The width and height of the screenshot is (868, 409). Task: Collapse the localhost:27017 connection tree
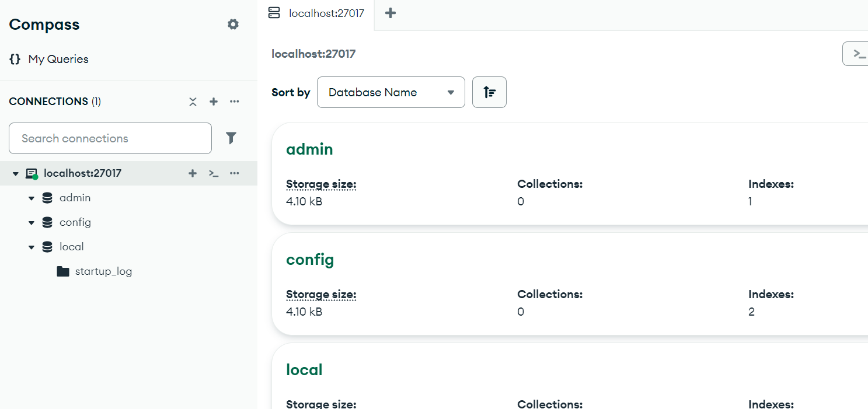pos(16,174)
